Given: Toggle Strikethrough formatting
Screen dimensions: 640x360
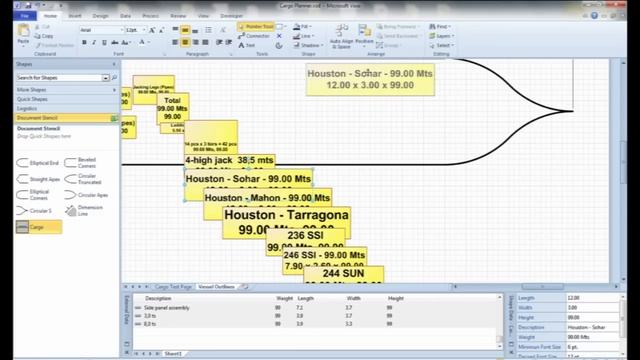Looking at the screenshot, I should click(x=115, y=42).
